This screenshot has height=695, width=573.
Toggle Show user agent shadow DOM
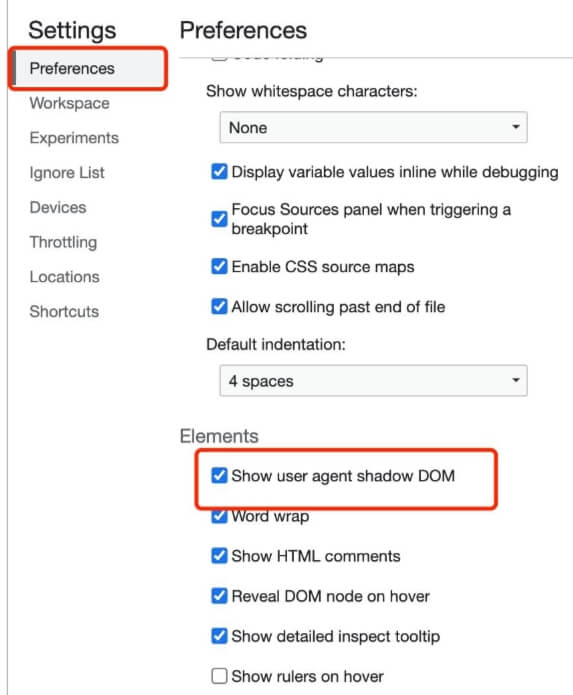[219, 475]
